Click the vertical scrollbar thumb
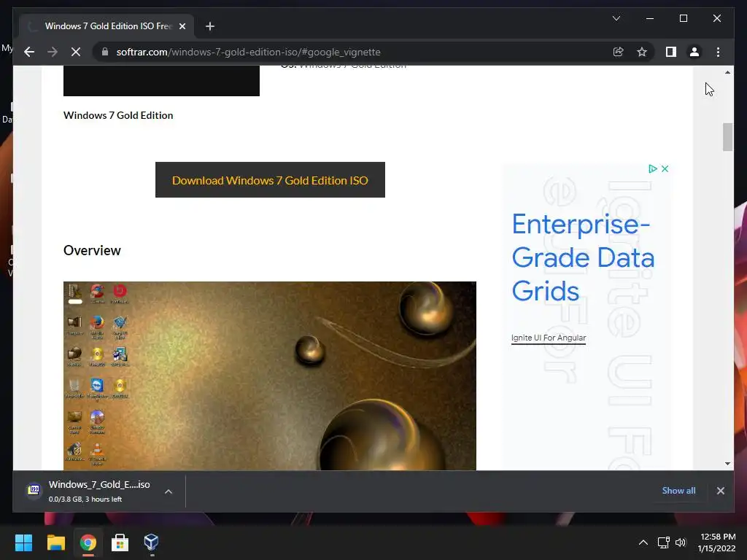 (727, 137)
